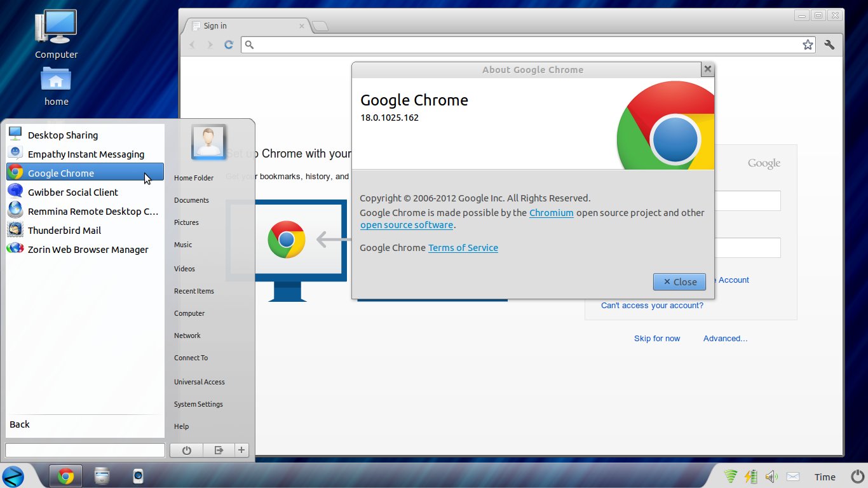Click the start menu search field
Screen dimensions: 868x488
[85, 450]
